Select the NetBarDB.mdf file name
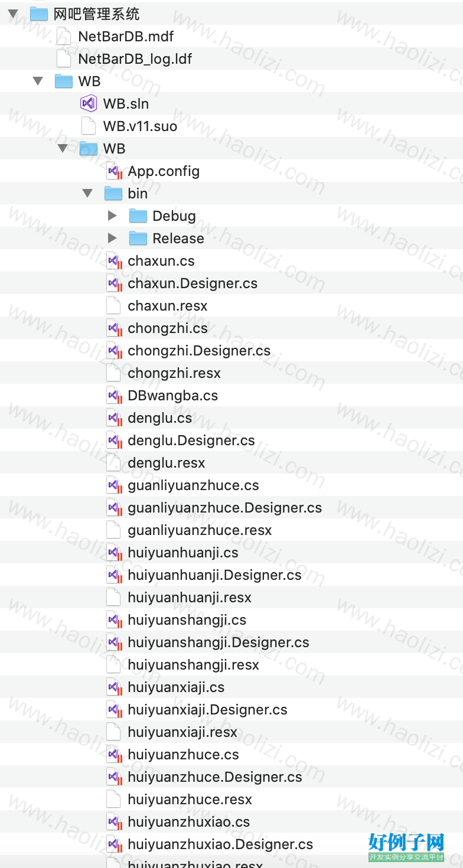Image resolution: width=463 pixels, height=868 pixels. pyautogui.click(x=126, y=37)
